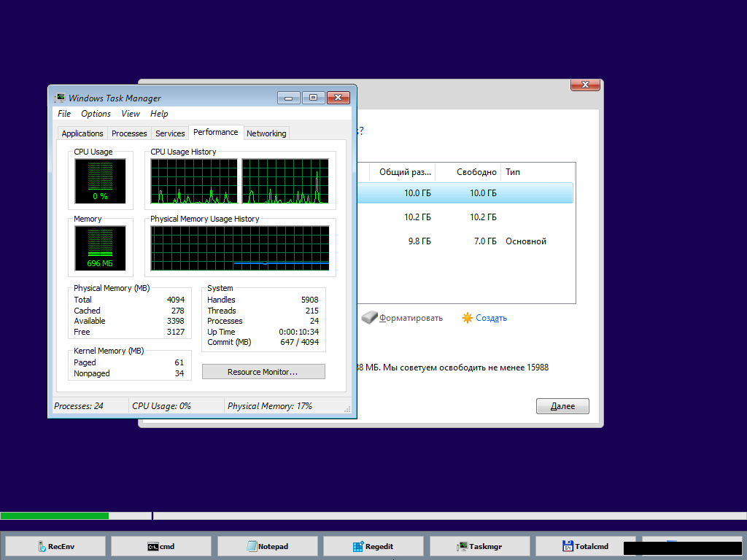Viewport: 747px width, 560px height.
Task: Click the Free value 3127
Action: [175, 332]
